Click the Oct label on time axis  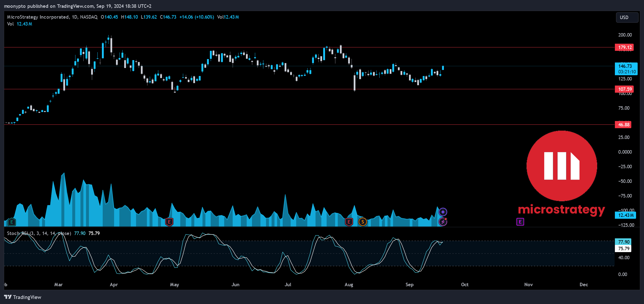point(465,285)
